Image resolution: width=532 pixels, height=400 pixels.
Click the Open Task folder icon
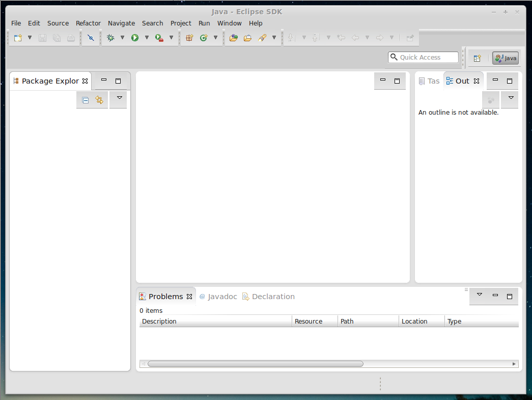[x=248, y=38]
